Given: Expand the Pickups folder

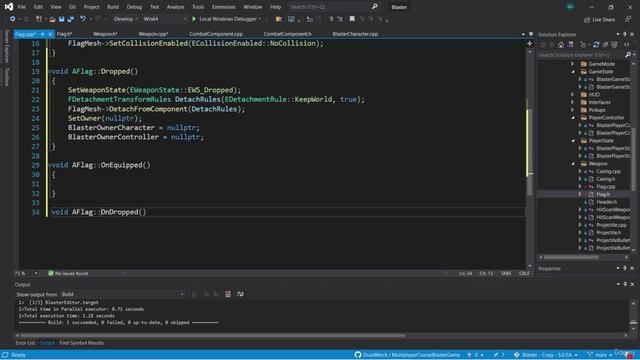Looking at the screenshot, I should tap(572, 110).
